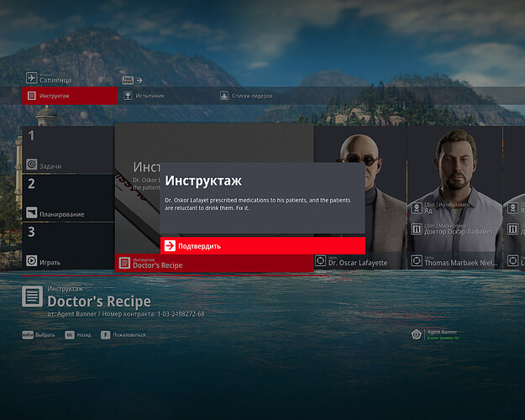
Task: Click the F key icon by Пожаловаться
Action: pyautogui.click(x=106, y=335)
